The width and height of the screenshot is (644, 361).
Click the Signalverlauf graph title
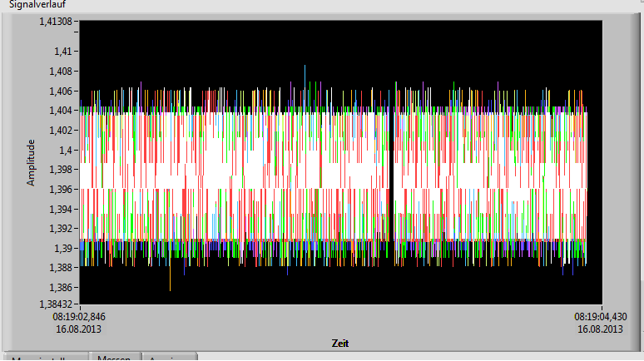click(x=37, y=4)
